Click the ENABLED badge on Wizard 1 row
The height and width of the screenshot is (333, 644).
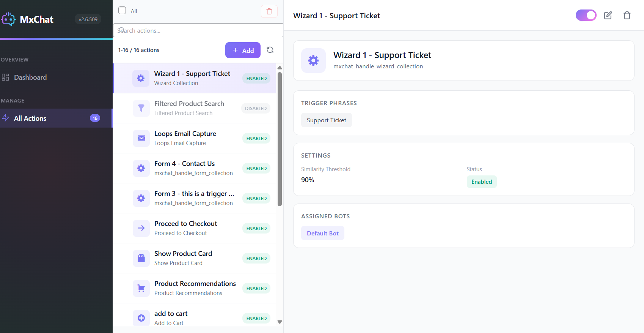click(256, 78)
